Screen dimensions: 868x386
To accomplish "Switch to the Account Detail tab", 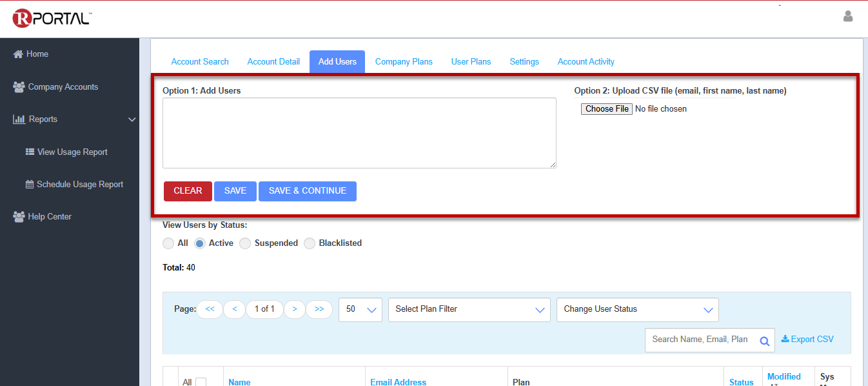I will pyautogui.click(x=273, y=62).
